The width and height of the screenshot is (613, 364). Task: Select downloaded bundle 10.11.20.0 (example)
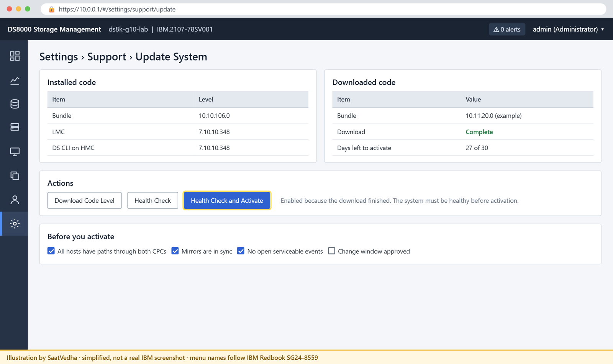click(493, 116)
